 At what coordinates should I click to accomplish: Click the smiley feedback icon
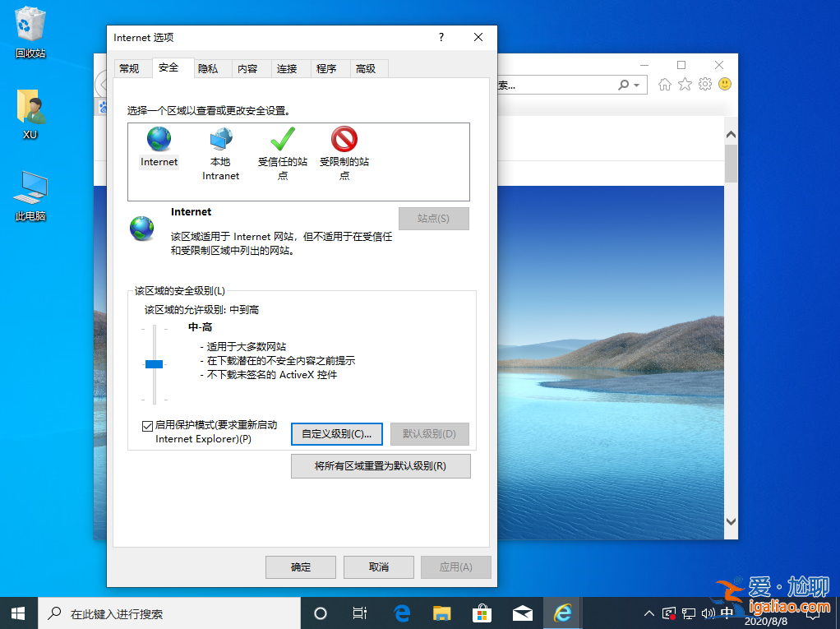724,85
